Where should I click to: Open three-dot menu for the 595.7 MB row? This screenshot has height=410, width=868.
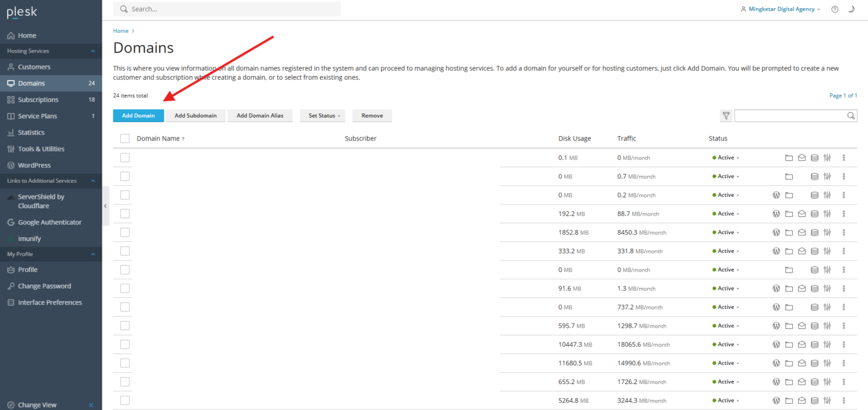coord(844,326)
